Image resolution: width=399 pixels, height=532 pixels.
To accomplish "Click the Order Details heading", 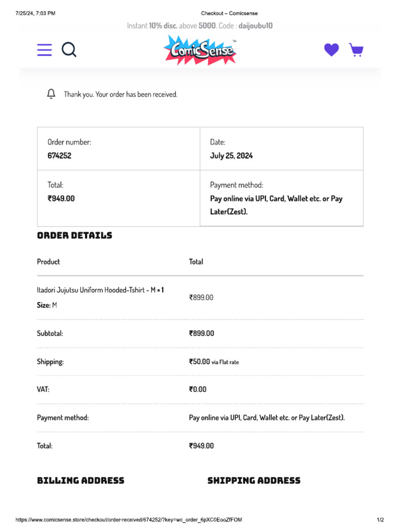I will click(x=75, y=235).
